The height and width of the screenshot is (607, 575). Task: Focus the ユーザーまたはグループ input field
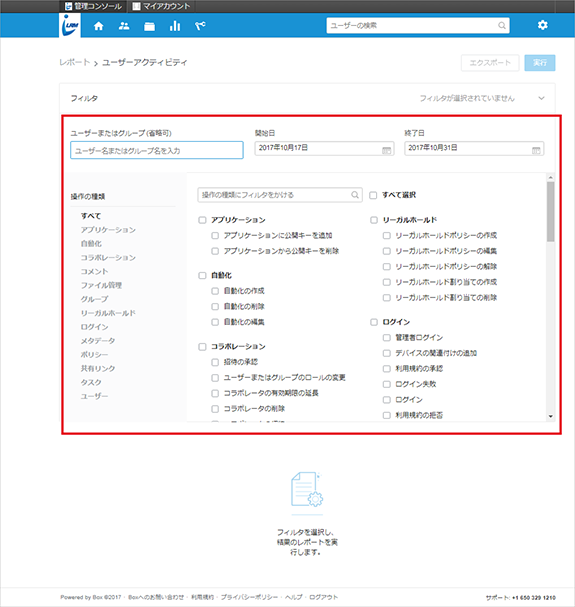click(x=157, y=150)
